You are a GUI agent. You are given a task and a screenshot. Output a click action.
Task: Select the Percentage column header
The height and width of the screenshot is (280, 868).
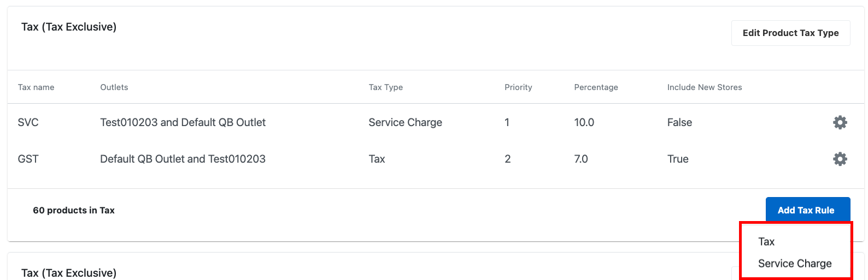click(x=596, y=87)
